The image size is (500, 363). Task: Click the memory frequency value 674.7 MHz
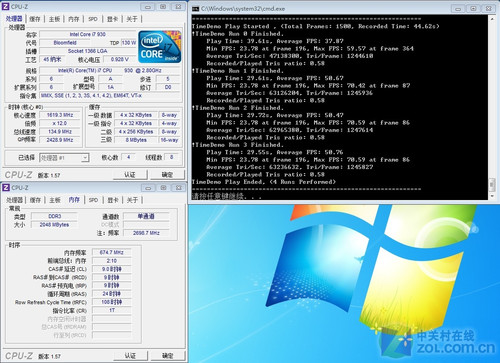point(112,252)
